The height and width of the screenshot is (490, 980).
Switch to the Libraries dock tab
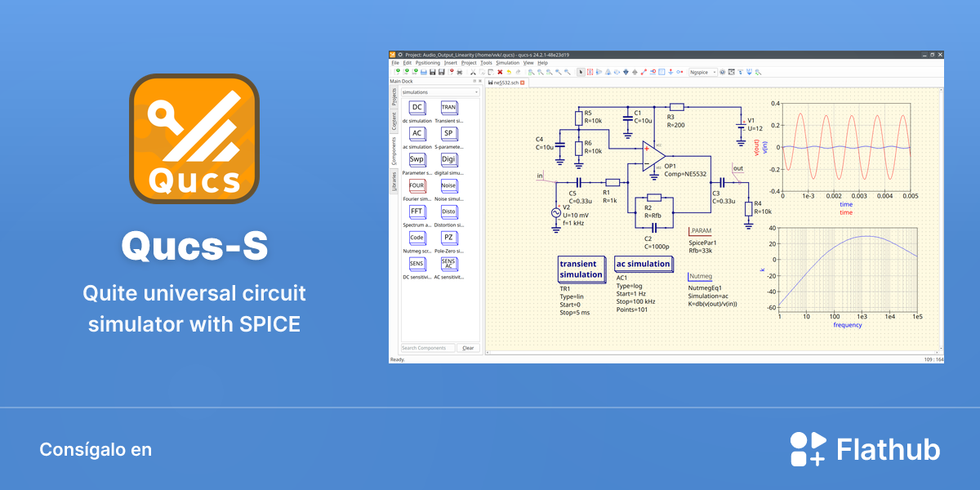click(394, 180)
